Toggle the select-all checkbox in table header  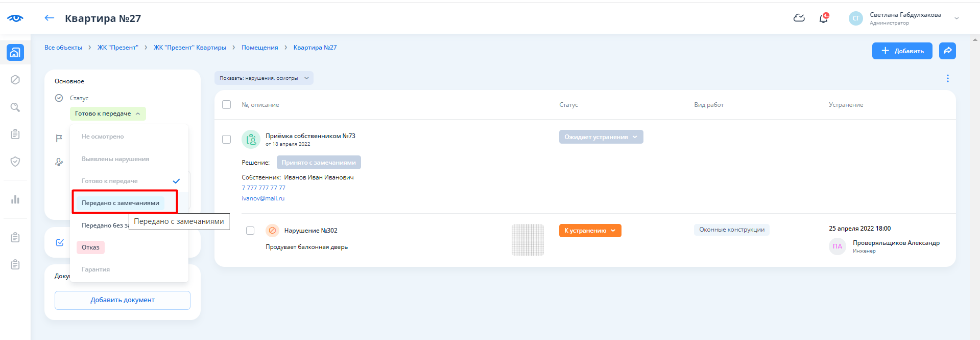(227, 105)
